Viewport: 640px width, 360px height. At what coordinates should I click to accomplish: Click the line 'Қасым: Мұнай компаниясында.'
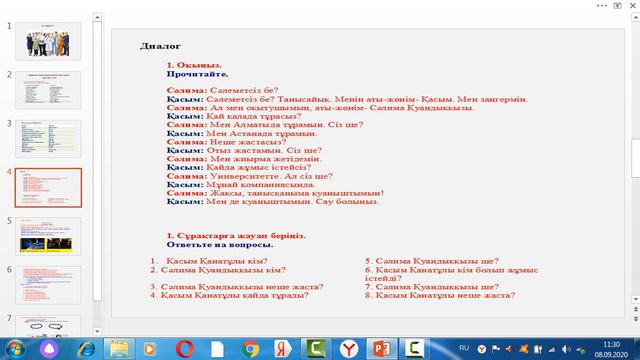point(241,184)
